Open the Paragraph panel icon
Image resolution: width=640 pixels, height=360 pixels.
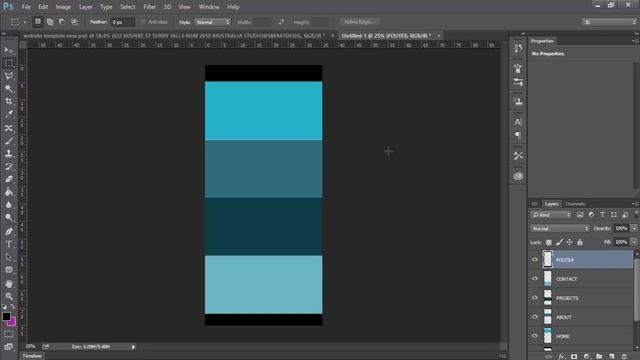click(x=518, y=135)
